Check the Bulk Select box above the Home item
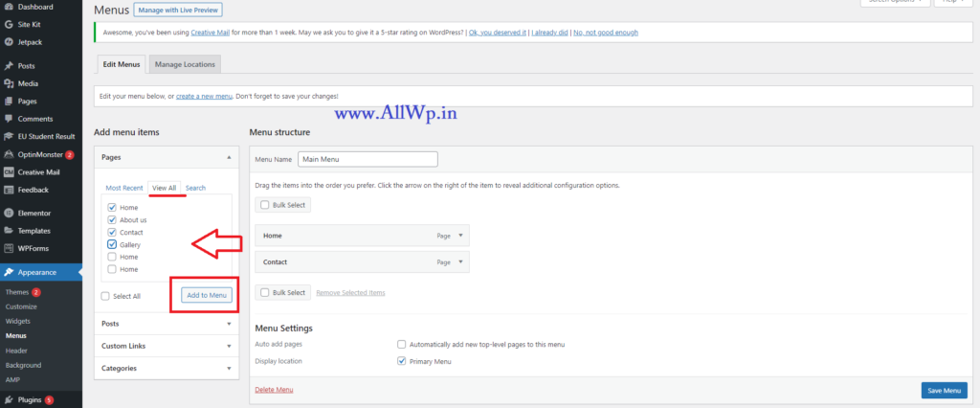 [265, 205]
